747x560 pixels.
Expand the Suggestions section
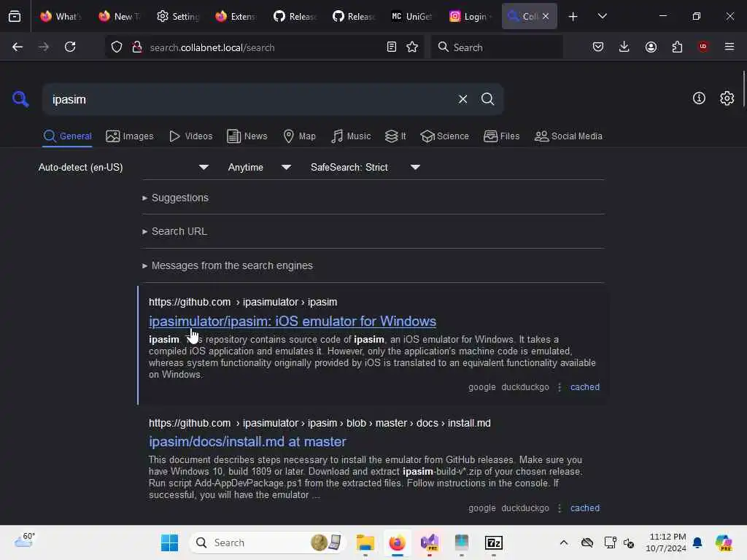[175, 198]
